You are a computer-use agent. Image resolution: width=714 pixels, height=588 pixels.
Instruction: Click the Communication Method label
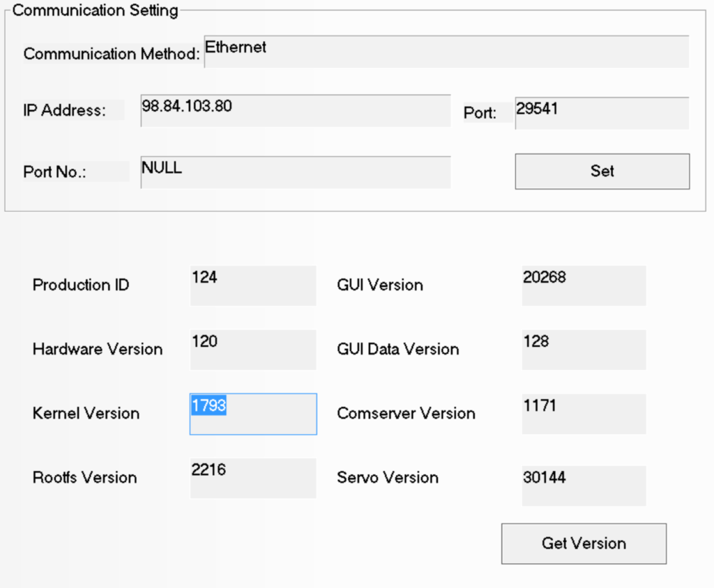pos(112,54)
